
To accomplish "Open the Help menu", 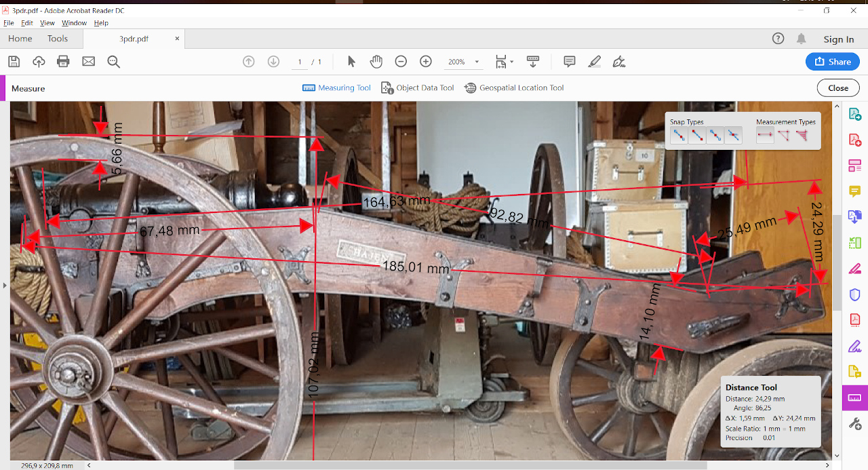I will pyautogui.click(x=101, y=23).
